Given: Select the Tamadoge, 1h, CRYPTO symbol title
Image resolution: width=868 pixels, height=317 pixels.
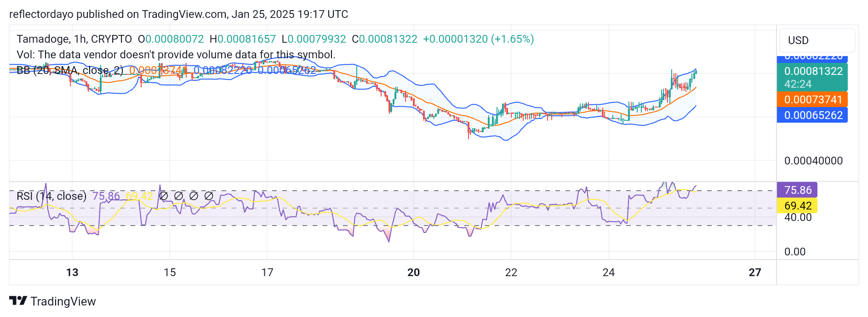Looking at the screenshot, I should point(74,39).
